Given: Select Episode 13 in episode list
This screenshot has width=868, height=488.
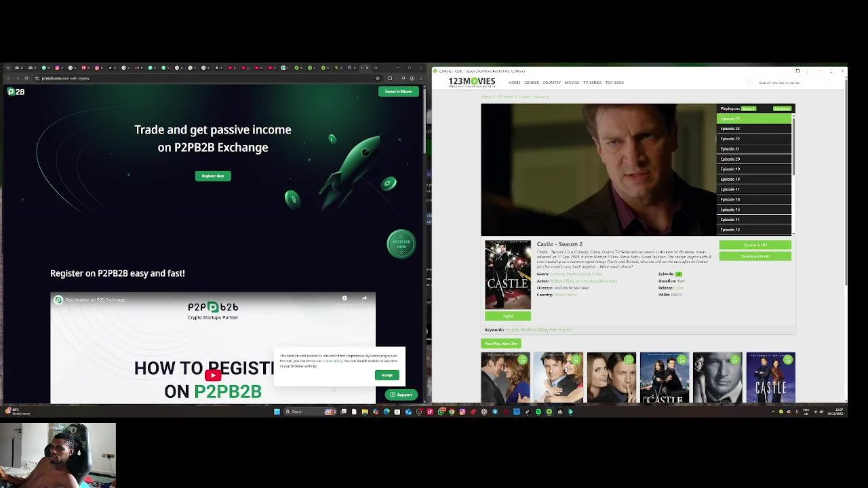Looking at the screenshot, I should pos(754,230).
